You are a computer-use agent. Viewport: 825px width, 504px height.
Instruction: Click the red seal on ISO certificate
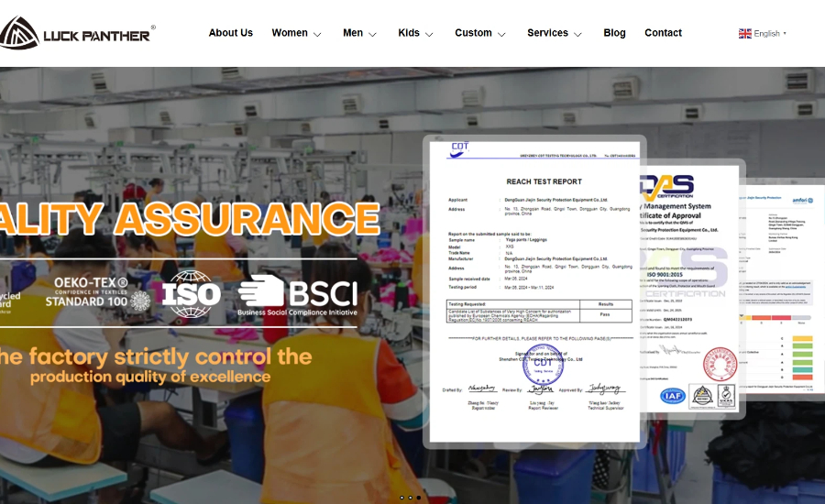720,364
